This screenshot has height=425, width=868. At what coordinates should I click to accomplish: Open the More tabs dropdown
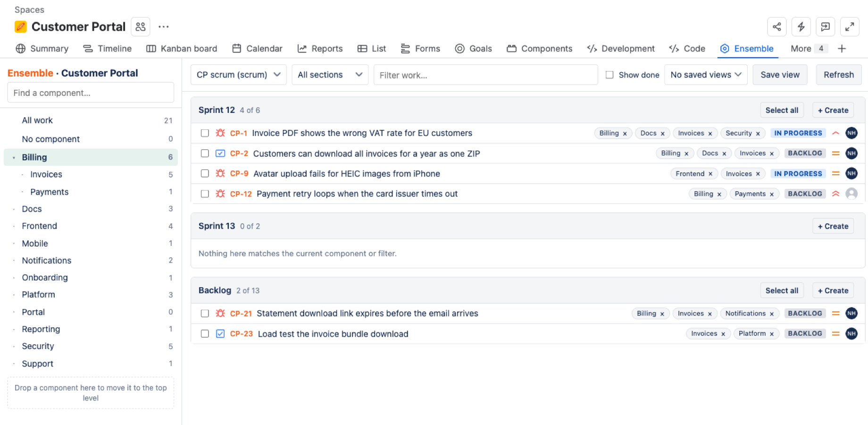(x=809, y=49)
